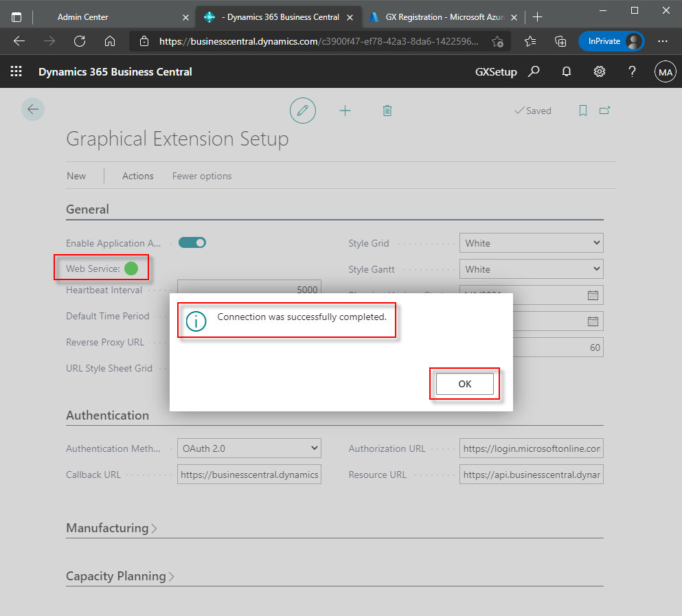Open the Authentication Method dropdown
The height and width of the screenshot is (616, 682).
pos(249,448)
